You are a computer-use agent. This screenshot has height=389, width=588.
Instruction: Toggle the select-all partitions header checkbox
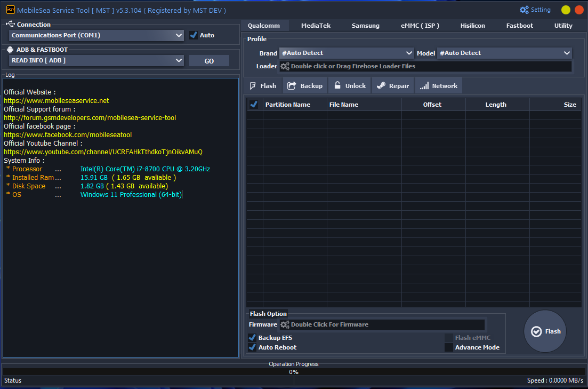(x=254, y=105)
